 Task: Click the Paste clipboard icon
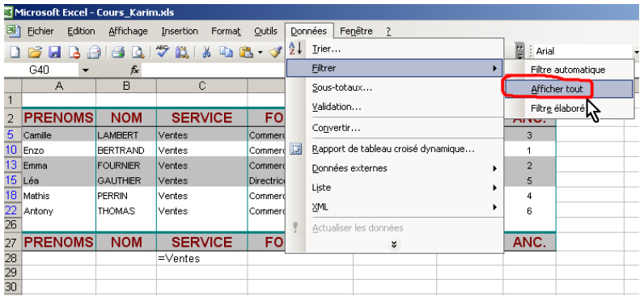point(246,52)
